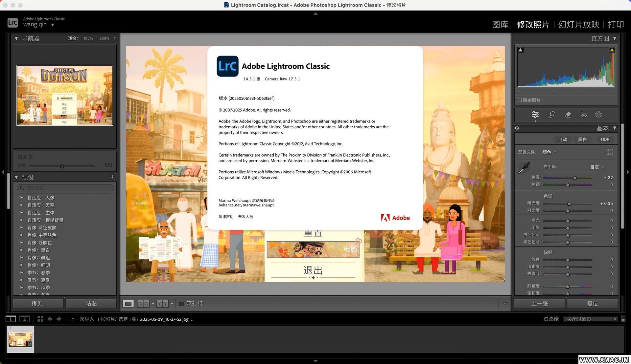631x364 pixels.
Task: Toggle highlight clipping indicator in histogram
Action: [612, 50]
